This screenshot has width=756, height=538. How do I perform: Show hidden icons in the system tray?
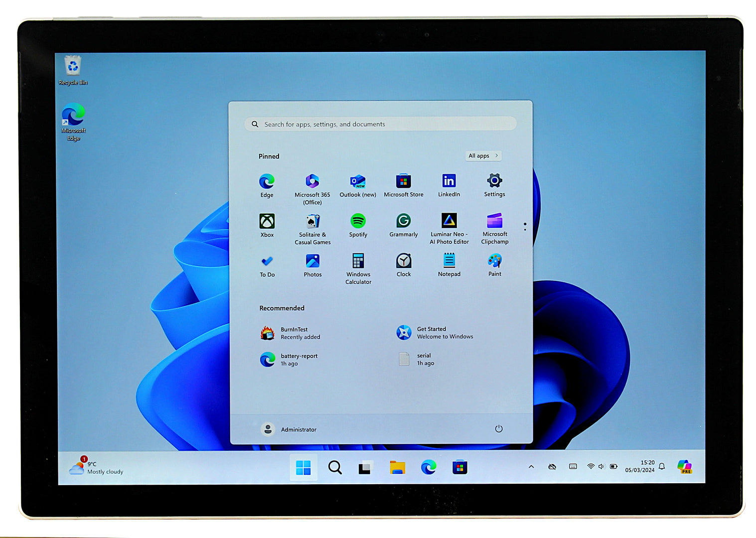(x=531, y=467)
